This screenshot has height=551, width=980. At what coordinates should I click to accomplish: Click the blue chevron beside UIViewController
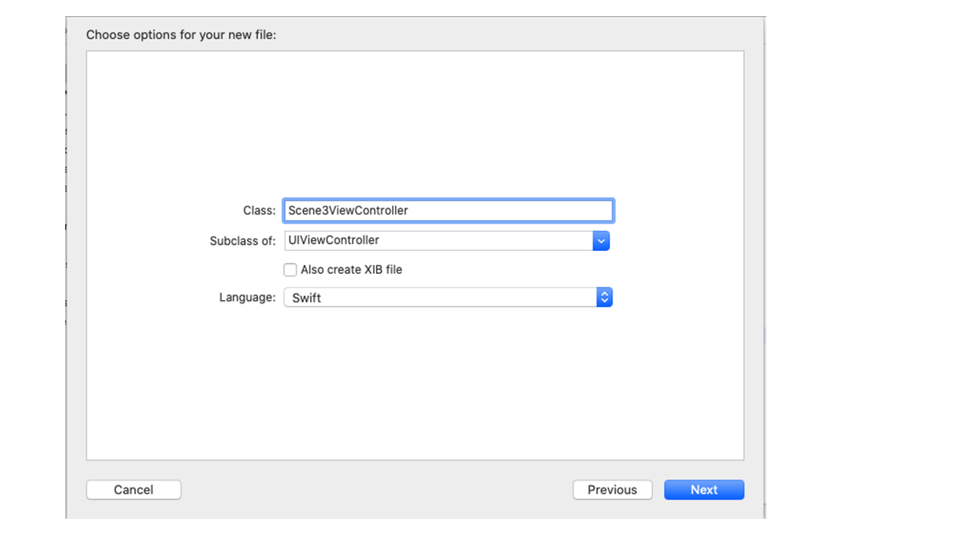point(601,240)
